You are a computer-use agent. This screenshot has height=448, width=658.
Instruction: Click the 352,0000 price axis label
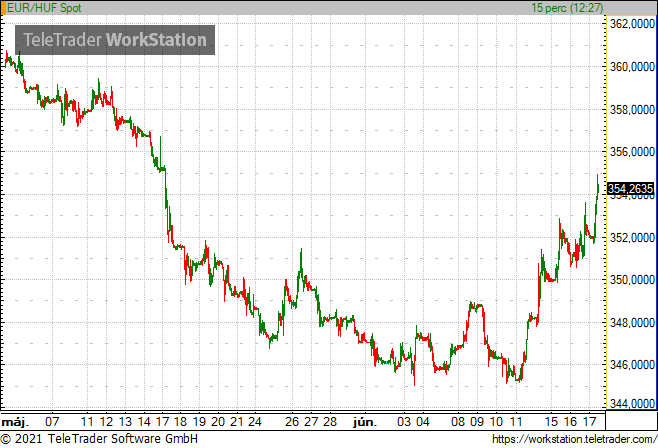[632, 237]
